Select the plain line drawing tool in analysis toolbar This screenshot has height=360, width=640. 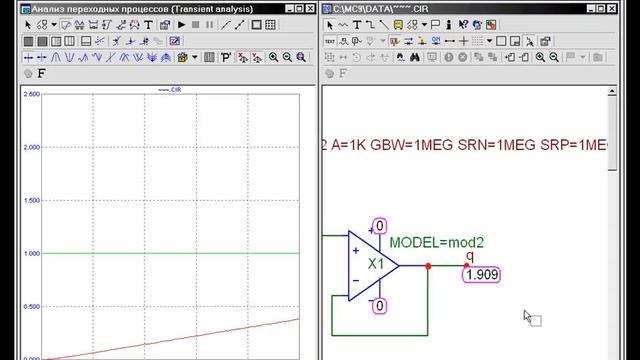225,25
